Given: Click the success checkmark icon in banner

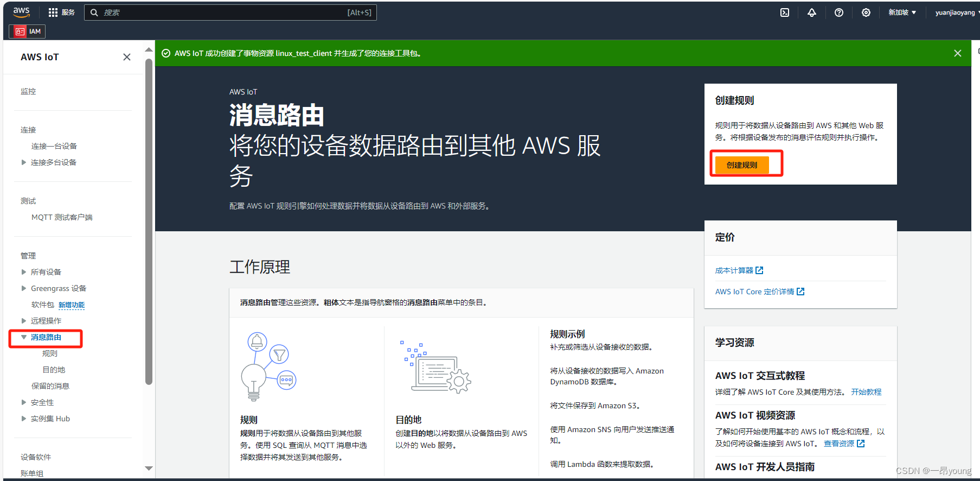Looking at the screenshot, I should pyautogui.click(x=166, y=53).
